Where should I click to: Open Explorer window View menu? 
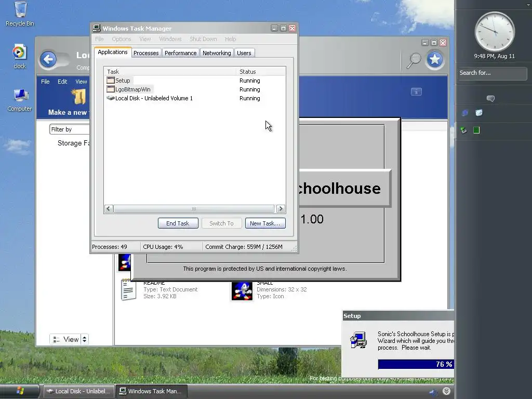[82, 82]
